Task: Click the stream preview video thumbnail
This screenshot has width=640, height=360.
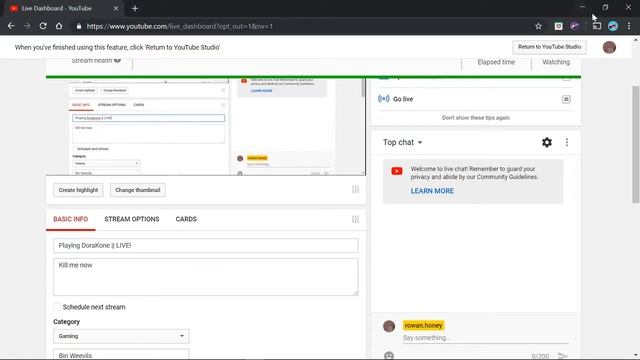Action: pos(206,127)
